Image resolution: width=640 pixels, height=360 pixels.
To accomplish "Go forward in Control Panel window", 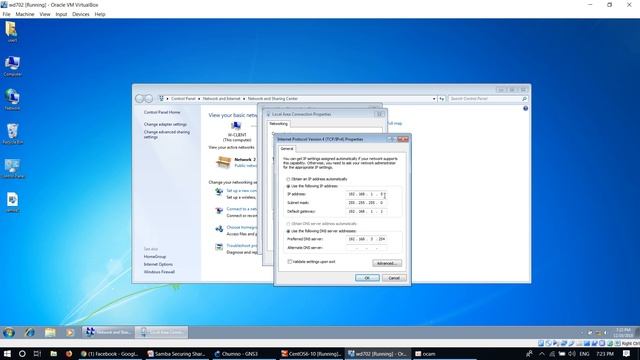I will click(149, 98).
